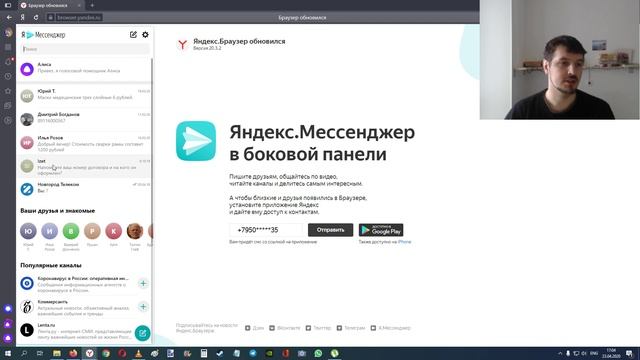This screenshot has height=360, width=640.
Task: Click the new chat pencil icon in header
Action: [133, 35]
